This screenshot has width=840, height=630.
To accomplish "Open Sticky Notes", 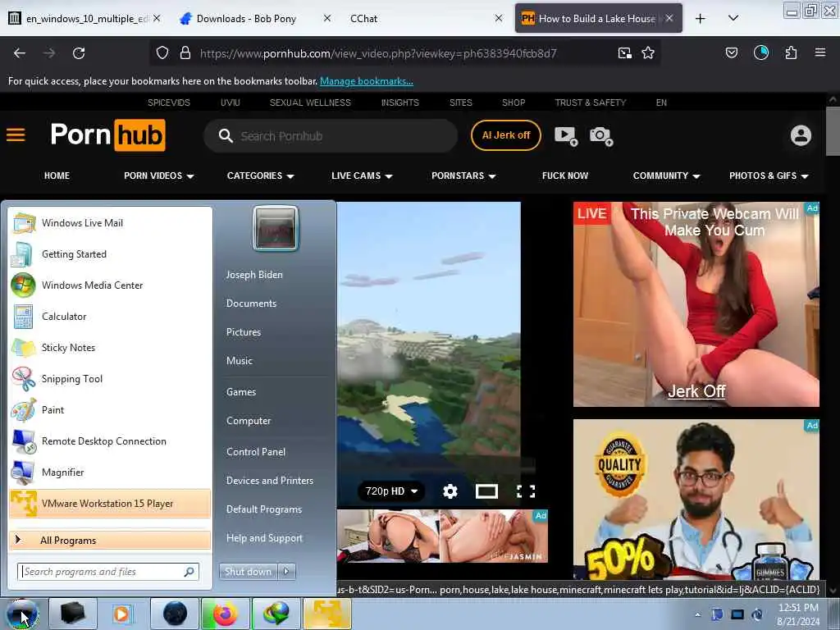I will [110, 347].
